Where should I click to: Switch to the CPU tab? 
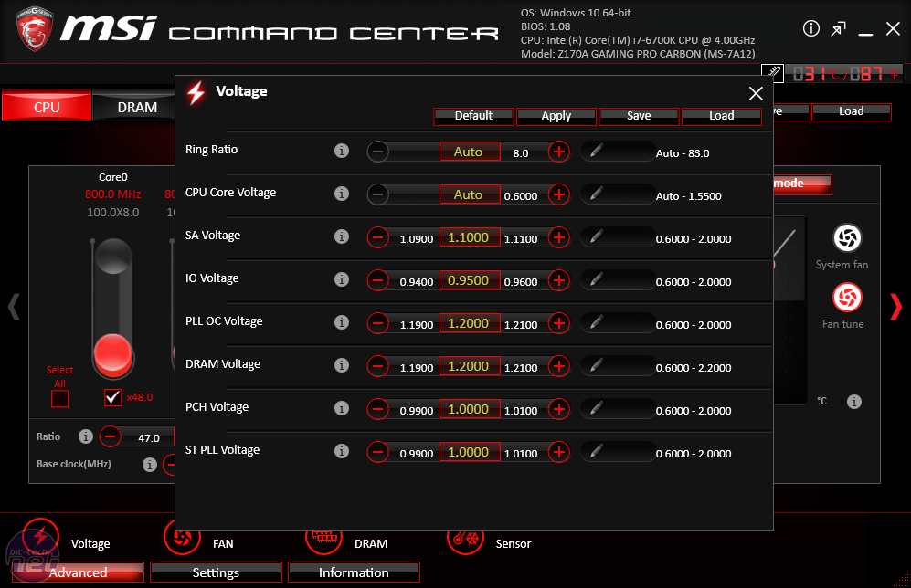[x=47, y=106]
